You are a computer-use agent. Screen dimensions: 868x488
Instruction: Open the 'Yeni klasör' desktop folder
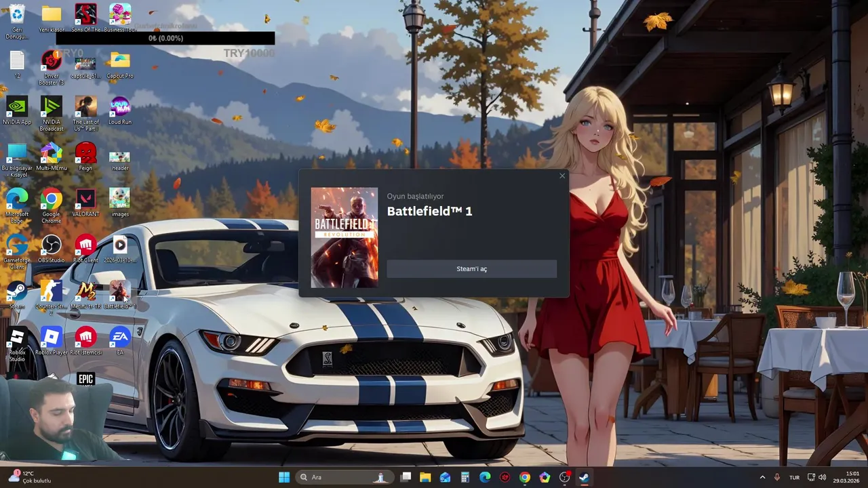coord(52,18)
